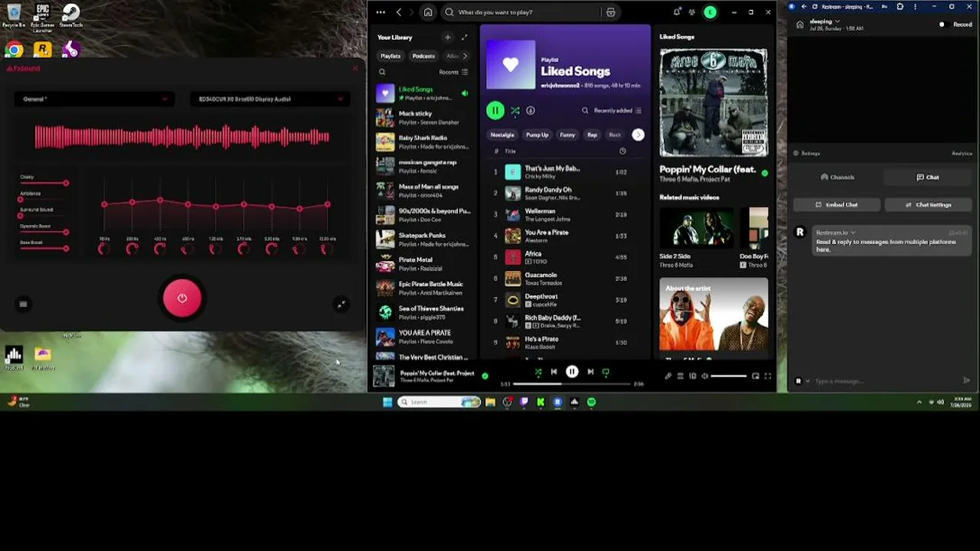980x551 pixels.
Task: Skip to next track in player bar
Action: coord(590,372)
